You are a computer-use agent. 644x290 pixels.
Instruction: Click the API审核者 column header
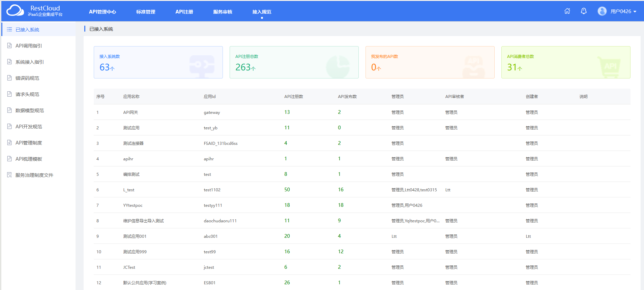pos(455,96)
